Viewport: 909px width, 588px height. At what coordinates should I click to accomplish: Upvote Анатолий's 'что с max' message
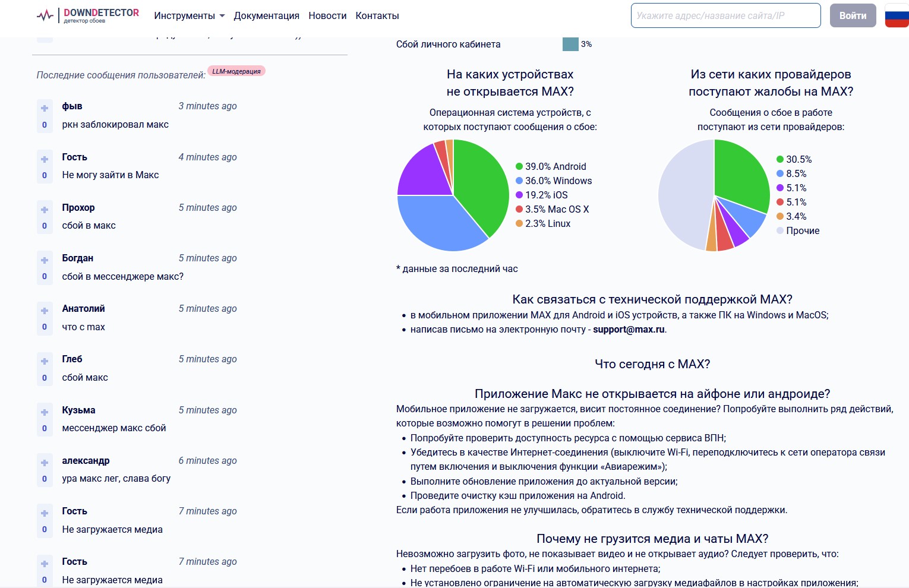(45, 311)
